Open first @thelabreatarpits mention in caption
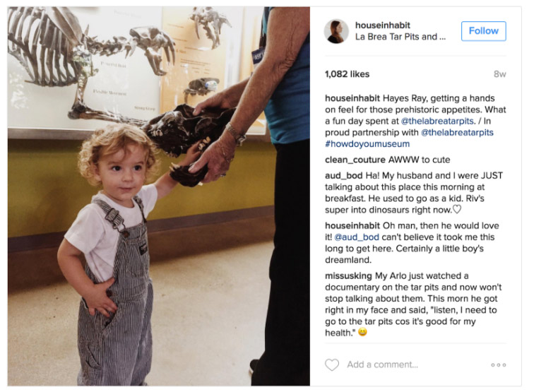The height and width of the screenshot is (392, 534). pos(438,121)
